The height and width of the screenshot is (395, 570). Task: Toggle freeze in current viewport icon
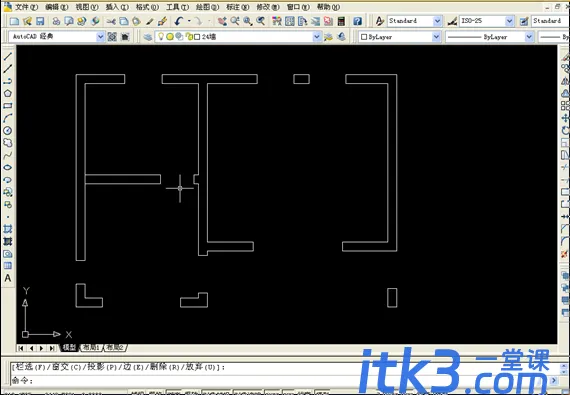point(179,37)
